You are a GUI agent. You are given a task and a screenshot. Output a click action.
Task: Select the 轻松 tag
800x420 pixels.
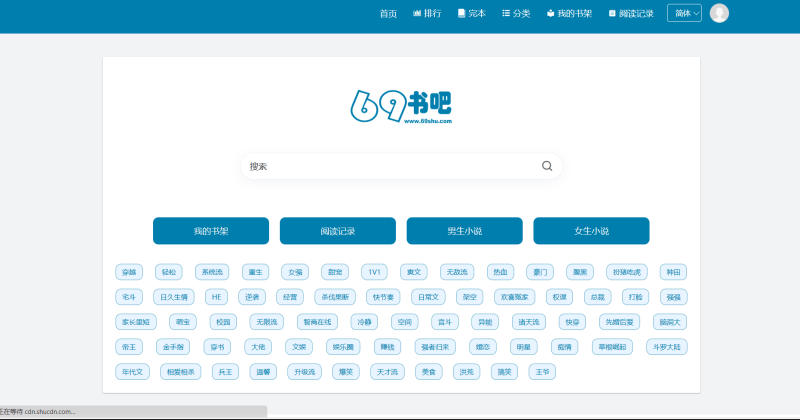(x=169, y=272)
